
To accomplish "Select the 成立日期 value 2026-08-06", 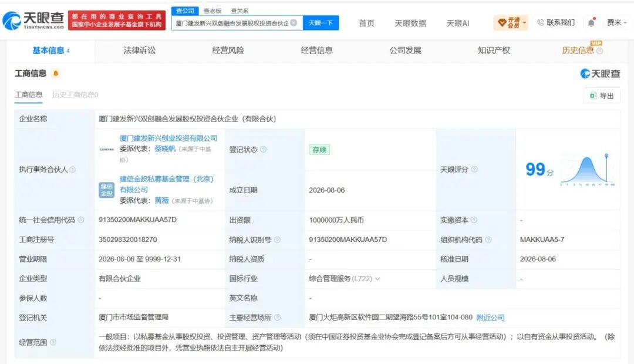I will tap(327, 190).
